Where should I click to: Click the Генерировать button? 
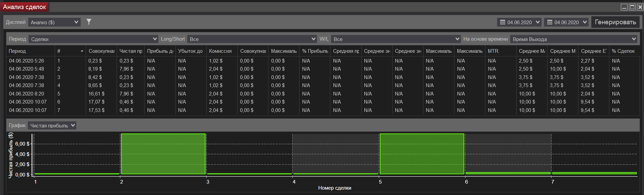tap(615, 22)
